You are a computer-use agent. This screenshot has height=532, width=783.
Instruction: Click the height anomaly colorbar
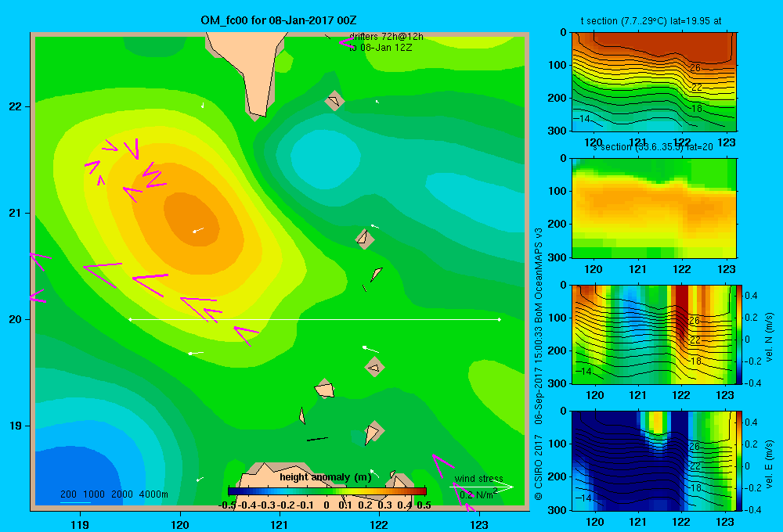[x=327, y=491]
